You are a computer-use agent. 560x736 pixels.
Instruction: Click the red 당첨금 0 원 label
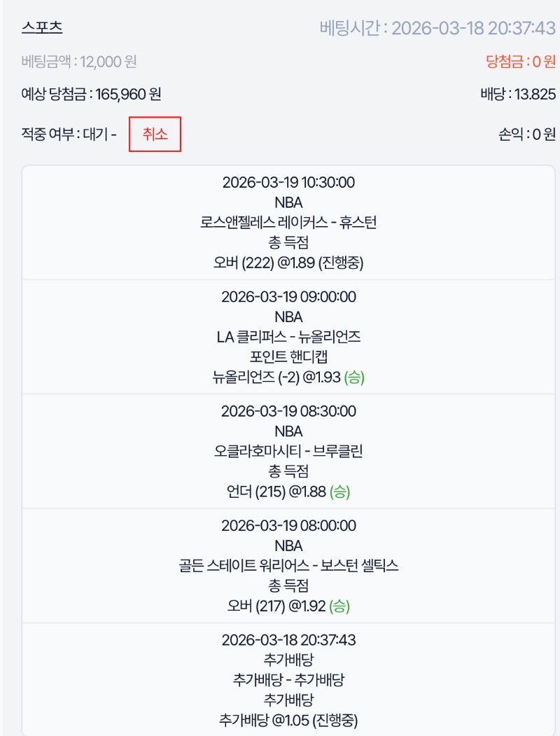point(520,62)
